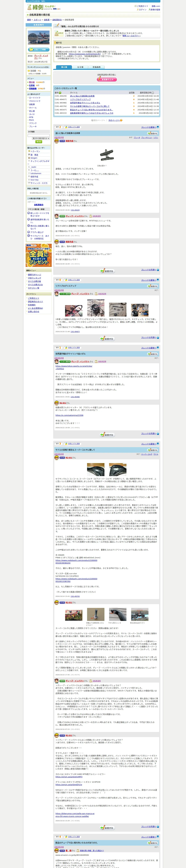Open user R2-D1 link in ケイリン thread reply
186x868 pixels.
coord(63,403)
